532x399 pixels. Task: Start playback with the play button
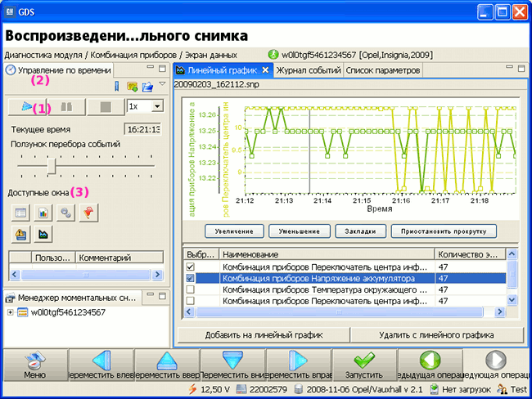click(x=28, y=107)
